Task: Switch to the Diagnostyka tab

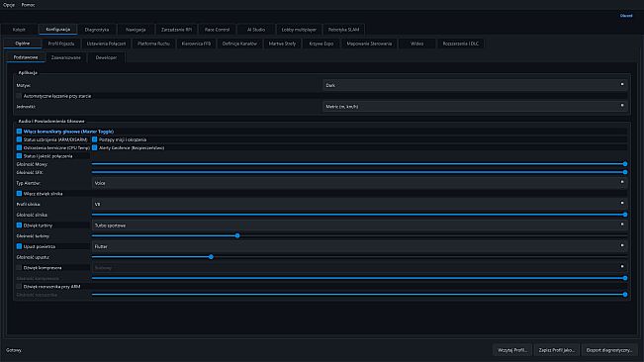Action: (97, 30)
